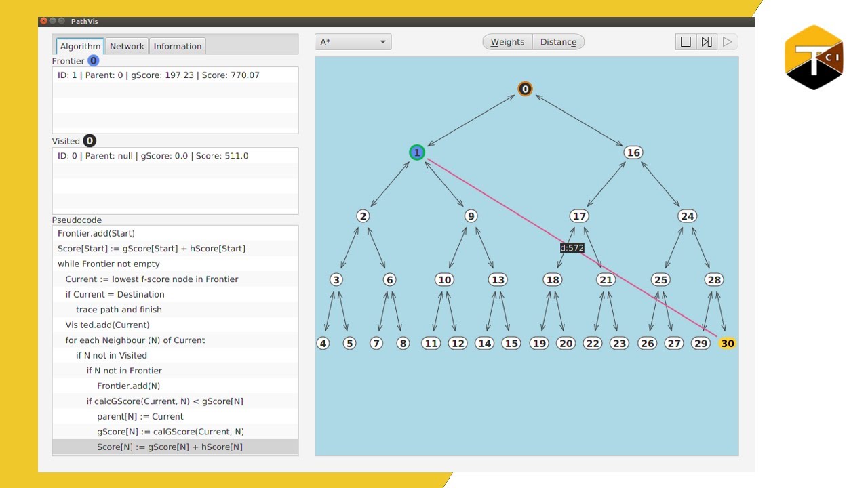Image resolution: width=868 pixels, height=488 pixels.
Task: Click line 'Current := lowest f-score node in Frontier'
Action: [175, 279]
